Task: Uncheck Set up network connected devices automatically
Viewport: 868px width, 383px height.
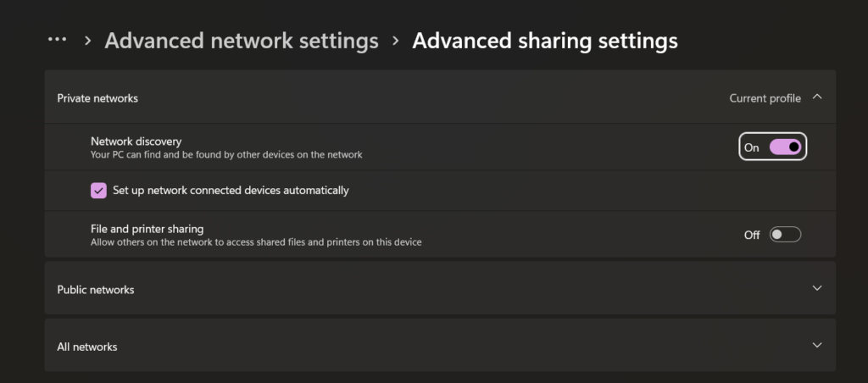Action: pos(98,191)
